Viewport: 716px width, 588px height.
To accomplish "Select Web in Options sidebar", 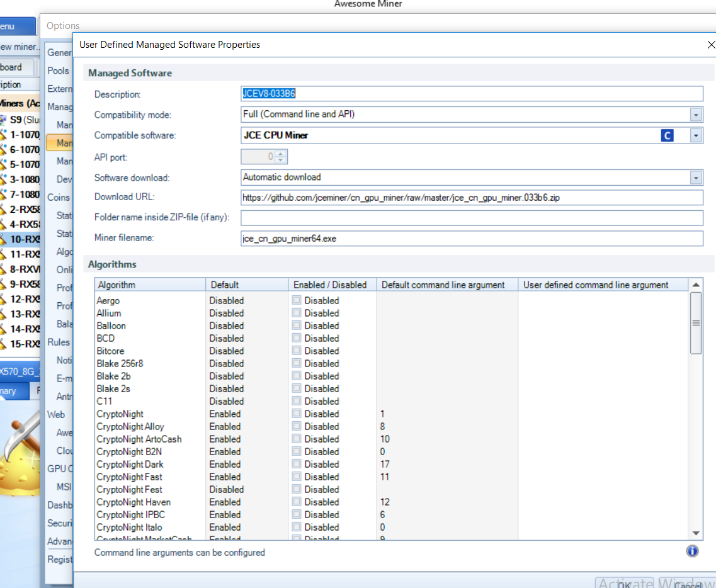I will 56,414.
